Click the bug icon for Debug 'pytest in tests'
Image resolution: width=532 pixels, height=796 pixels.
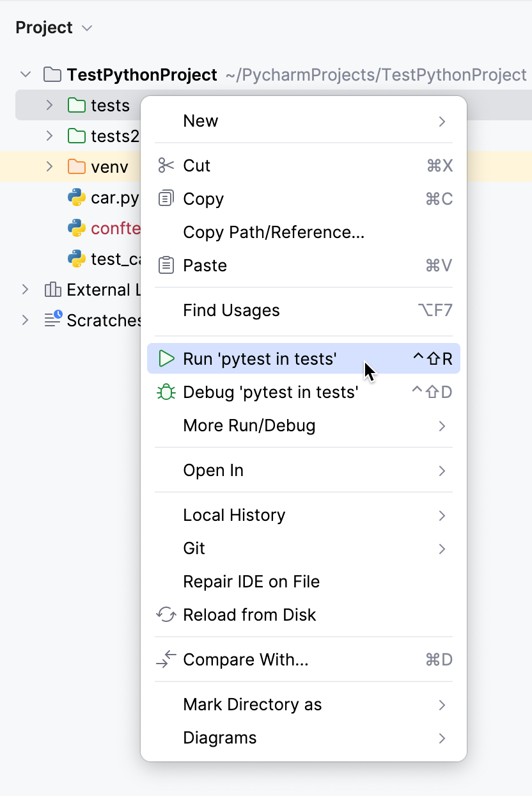166,392
